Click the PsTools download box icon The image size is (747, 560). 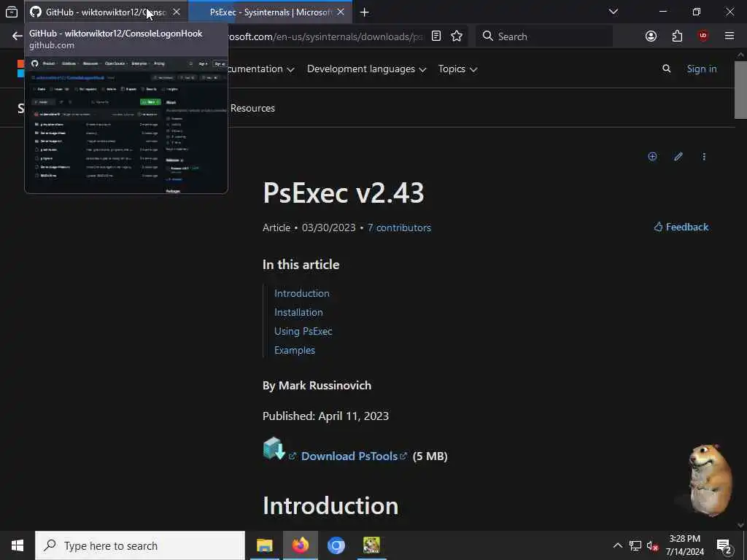[274, 448]
